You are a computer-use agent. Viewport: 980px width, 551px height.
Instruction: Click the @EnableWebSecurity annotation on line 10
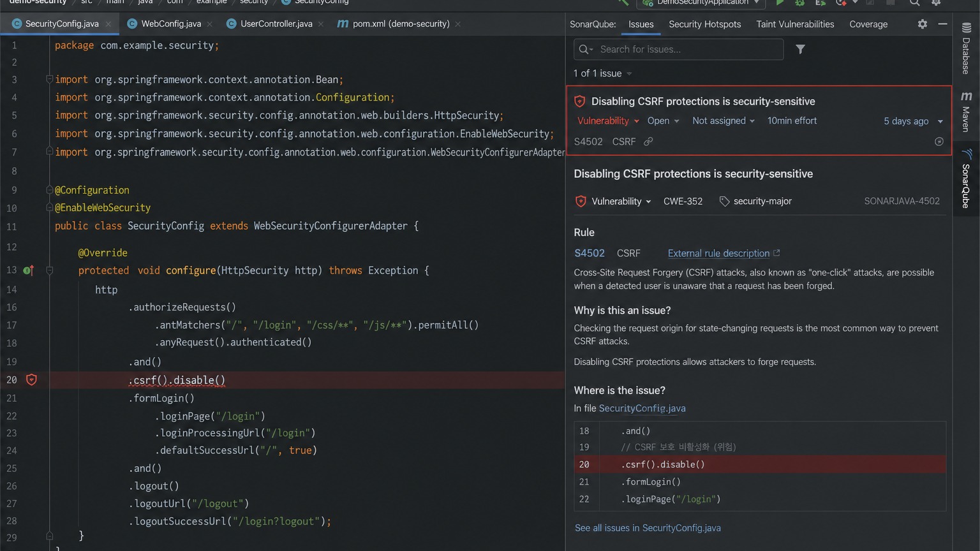click(x=103, y=208)
